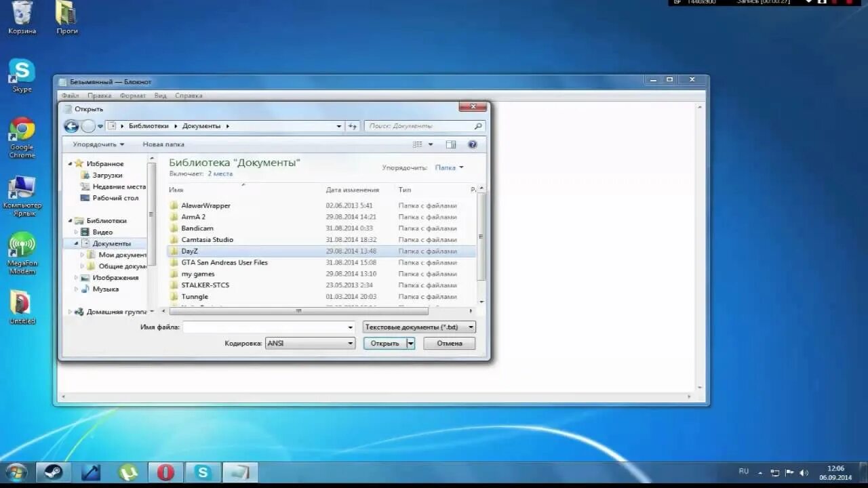Screen dimensions: 868x488
Task: Open the Untitled desktop file
Action: 22,307
